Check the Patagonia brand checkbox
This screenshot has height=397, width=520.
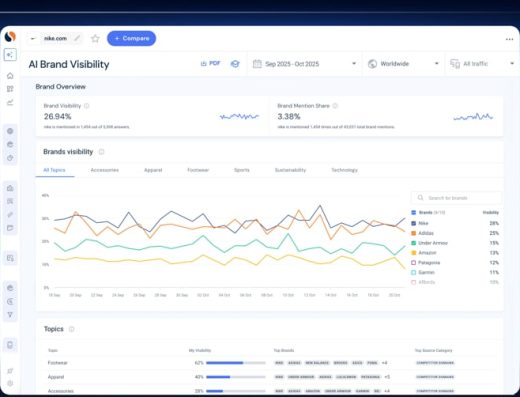click(414, 263)
